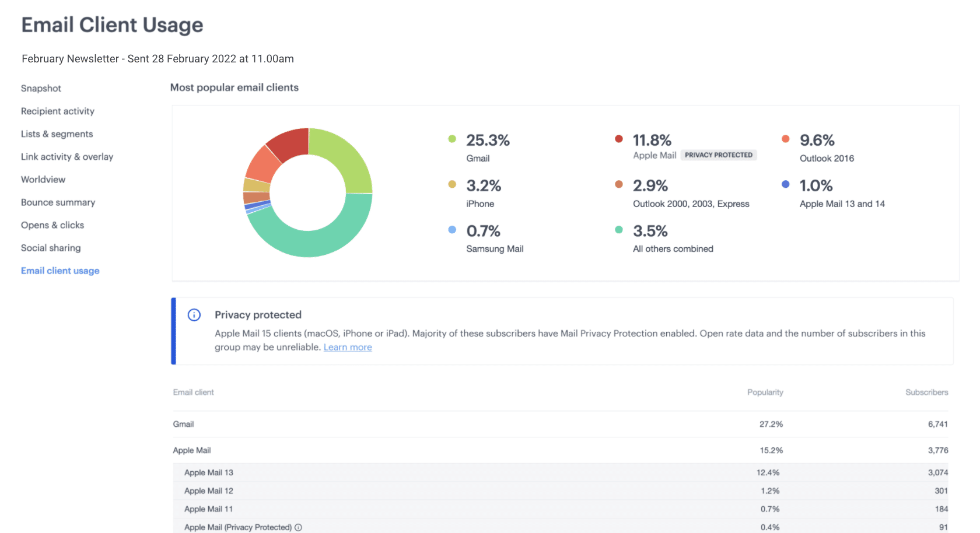Open Lists & segments report

pos(57,134)
